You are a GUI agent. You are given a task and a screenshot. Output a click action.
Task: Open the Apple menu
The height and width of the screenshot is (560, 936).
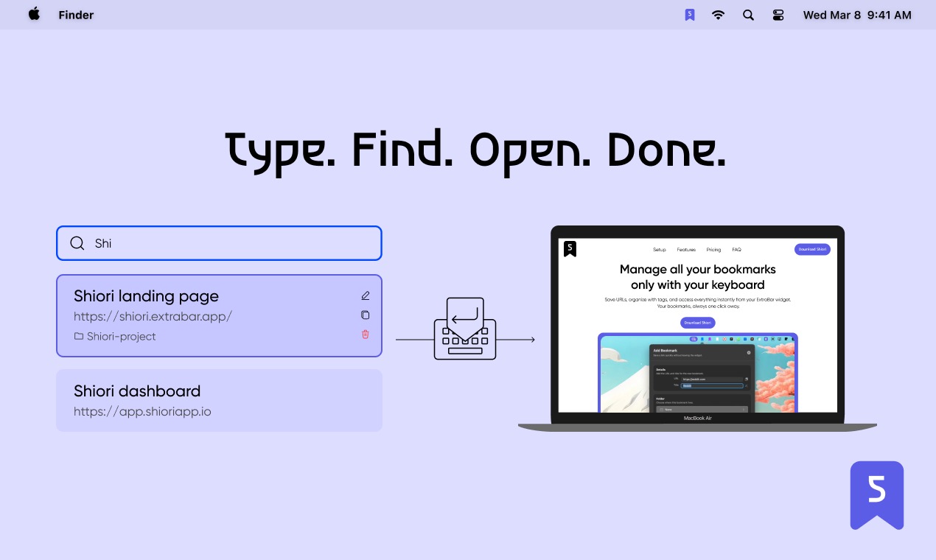click(x=34, y=15)
